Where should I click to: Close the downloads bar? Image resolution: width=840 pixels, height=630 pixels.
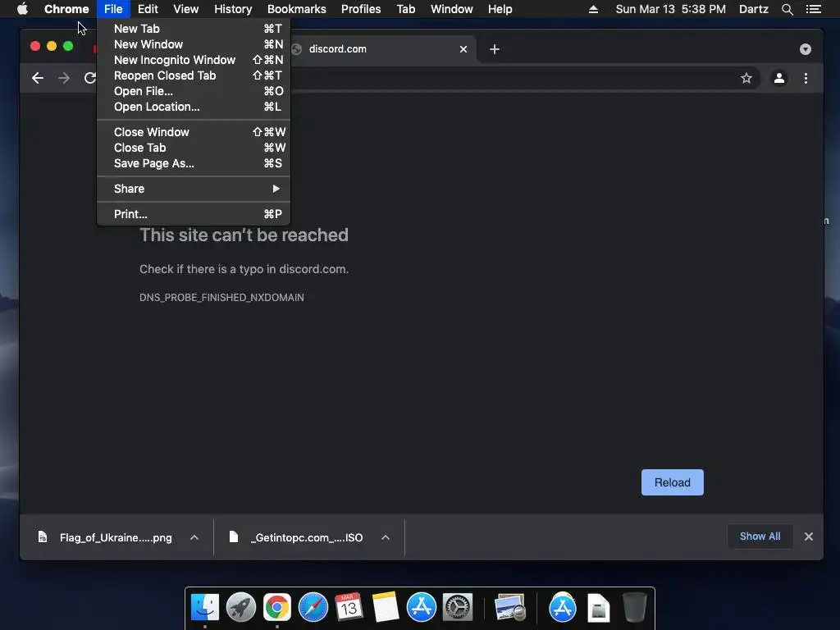click(808, 536)
